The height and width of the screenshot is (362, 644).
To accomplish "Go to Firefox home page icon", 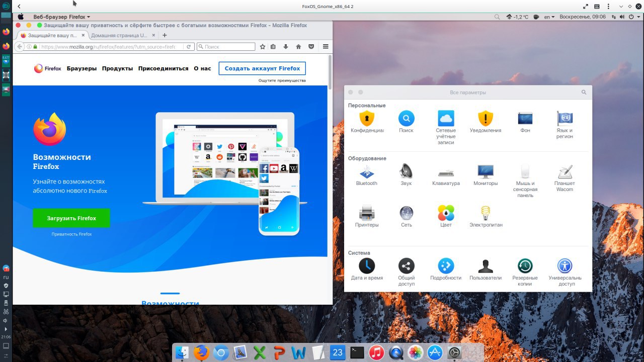I will coord(298,47).
